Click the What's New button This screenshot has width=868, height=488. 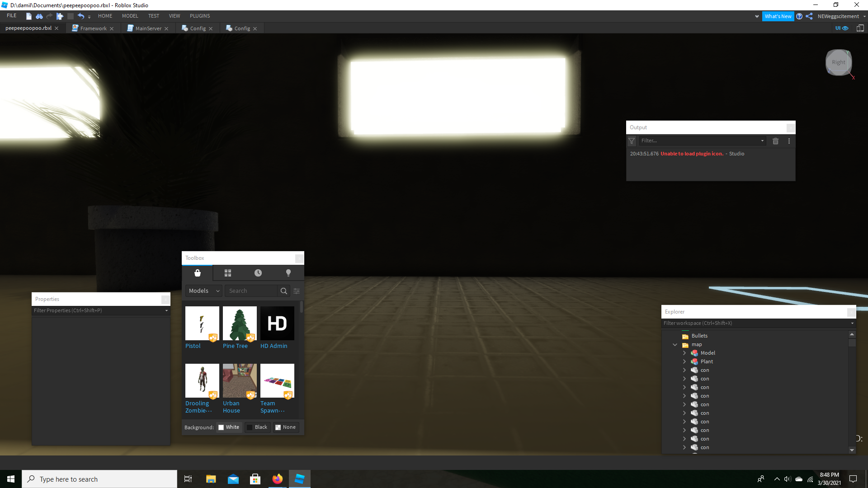tap(778, 16)
